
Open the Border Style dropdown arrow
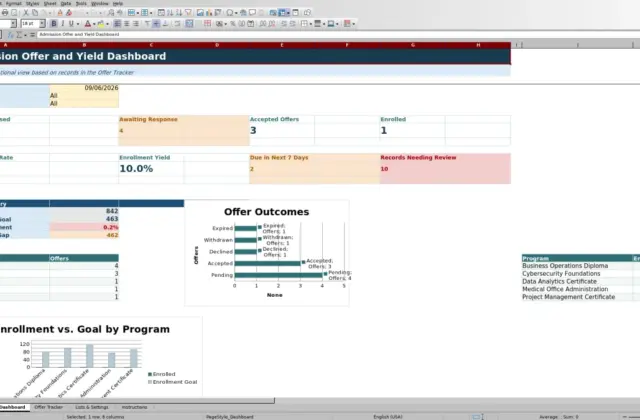324,24
